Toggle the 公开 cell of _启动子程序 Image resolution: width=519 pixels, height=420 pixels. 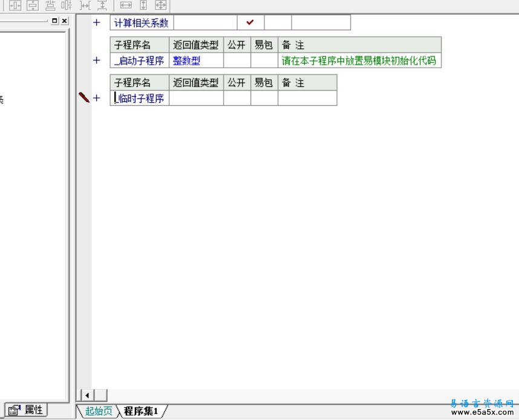(237, 60)
